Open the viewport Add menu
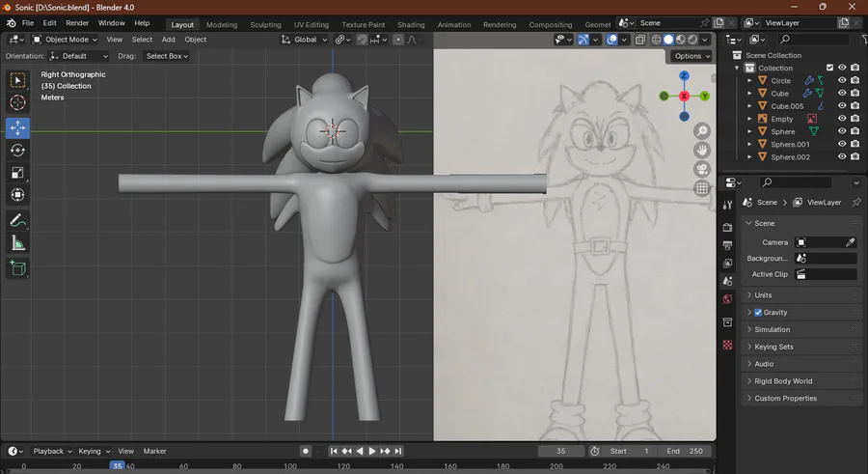 (168, 40)
